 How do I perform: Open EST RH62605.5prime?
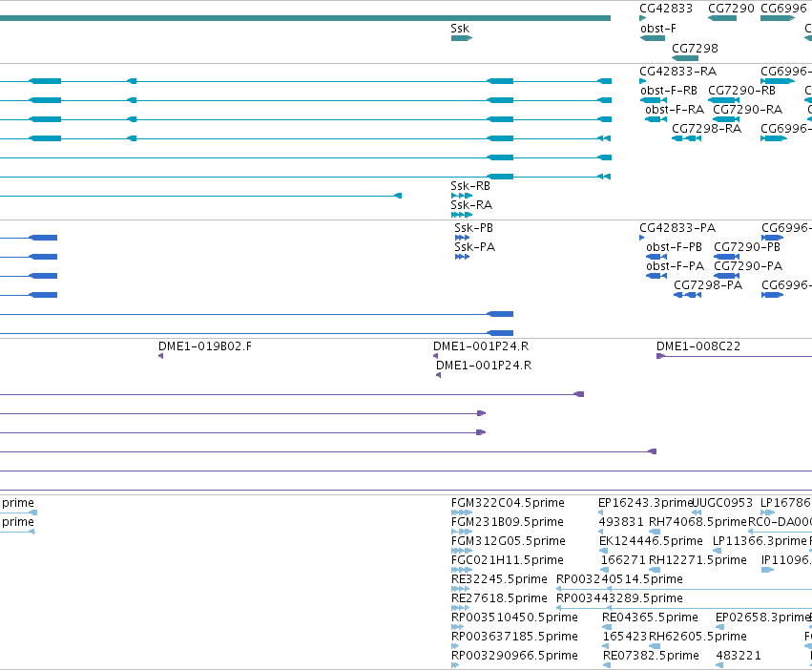pos(697,637)
